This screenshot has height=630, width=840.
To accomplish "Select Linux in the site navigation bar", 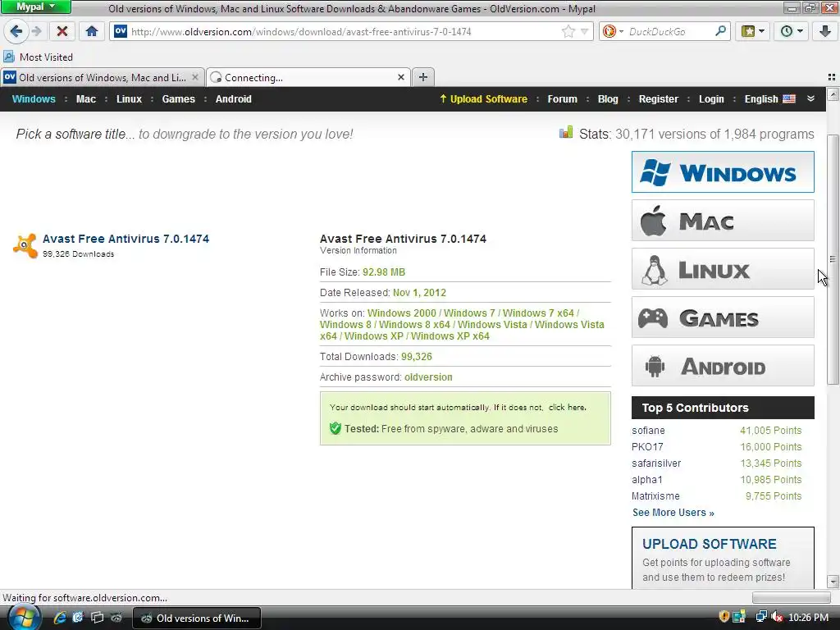I will pyautogui.click(x=129, y=99).
